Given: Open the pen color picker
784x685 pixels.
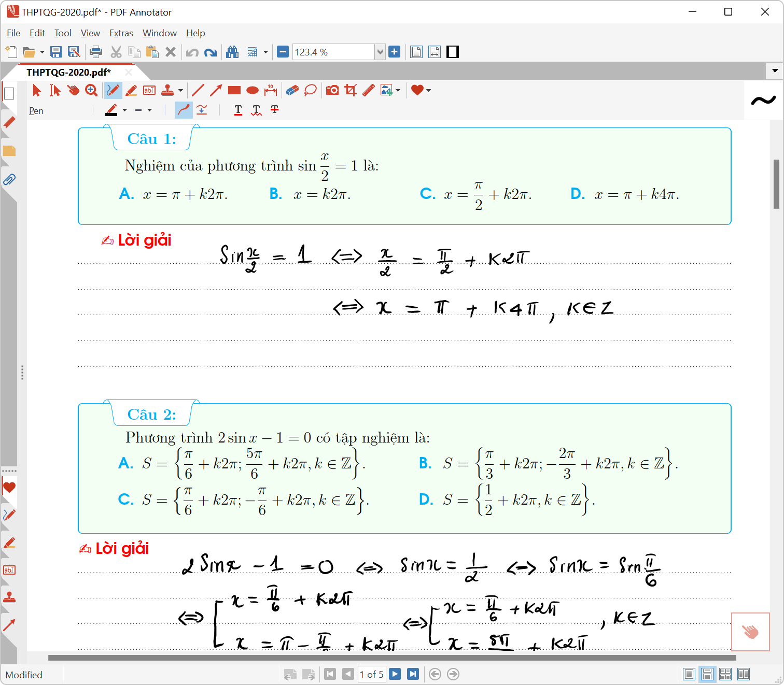Looking at the screenshot, I should (111, 110).
